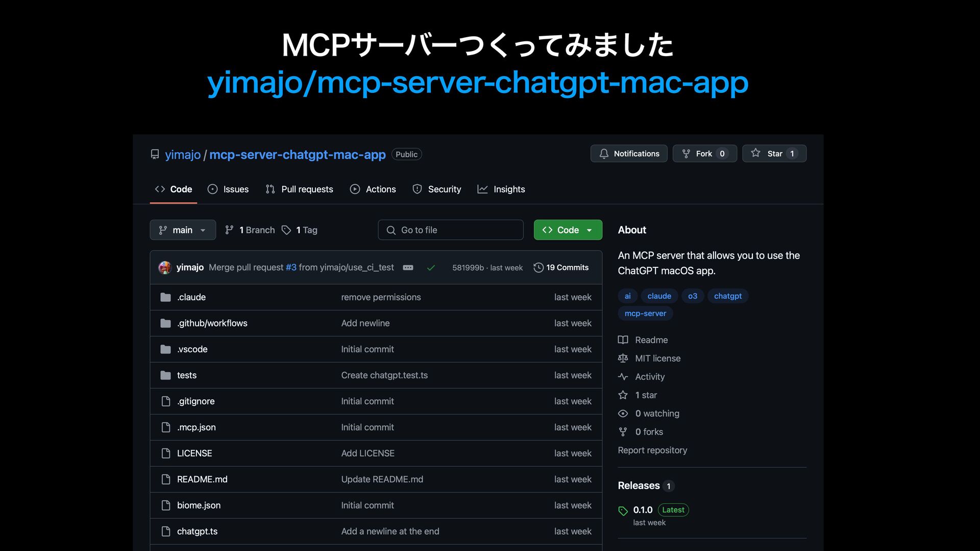
Task: Click Report repository link
Action: coord(652,450)
